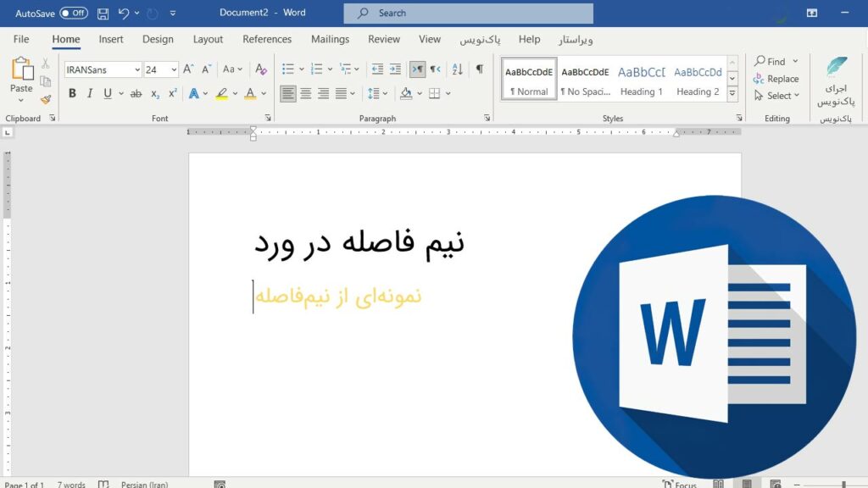Apply the Heading 1 style
The image size is (868, 488).
pyautogui.click(x=641, y=80)
